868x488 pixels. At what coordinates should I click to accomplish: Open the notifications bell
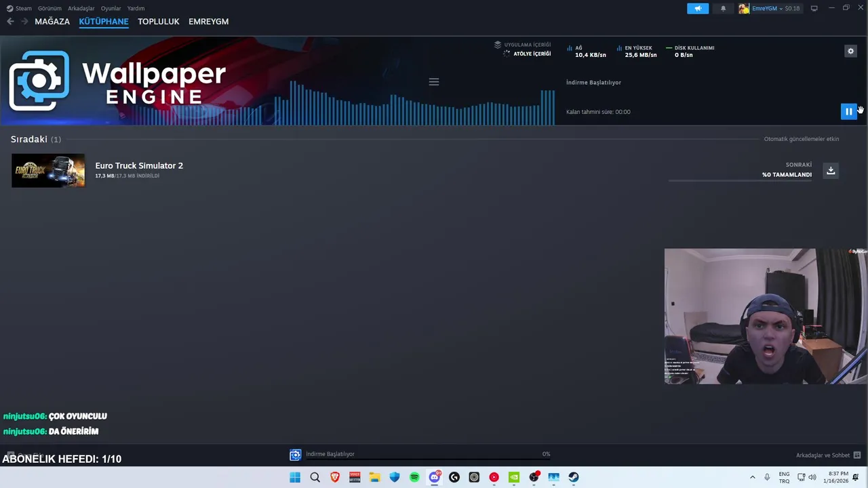coord(723,8)
